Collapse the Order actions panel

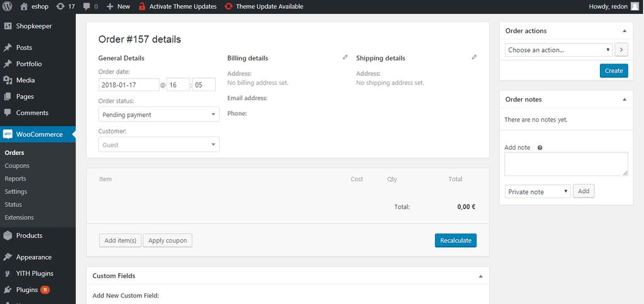(624, 31)
